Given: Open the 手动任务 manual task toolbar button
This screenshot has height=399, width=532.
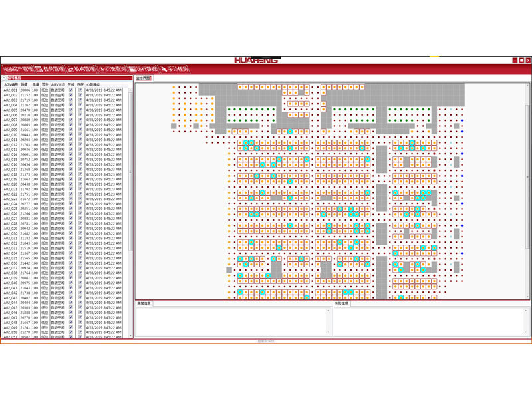Looking at the screenshot, I should (x=174, y=68).
